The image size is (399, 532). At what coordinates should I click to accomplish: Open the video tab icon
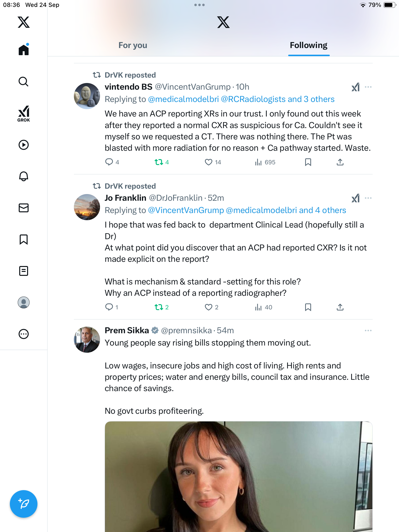coord(24,145)
